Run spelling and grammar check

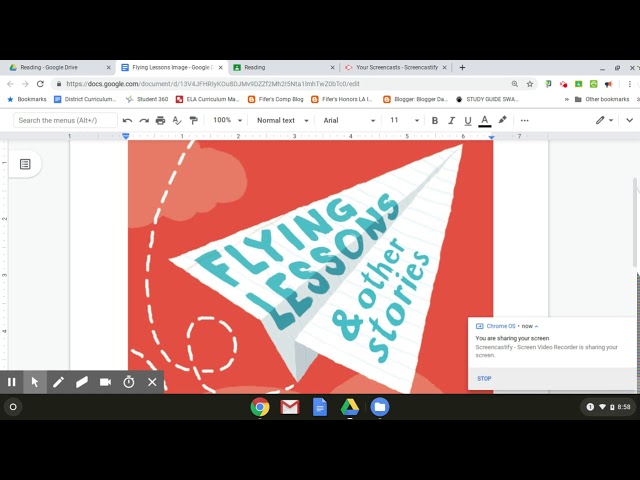(x=177, y=120)
